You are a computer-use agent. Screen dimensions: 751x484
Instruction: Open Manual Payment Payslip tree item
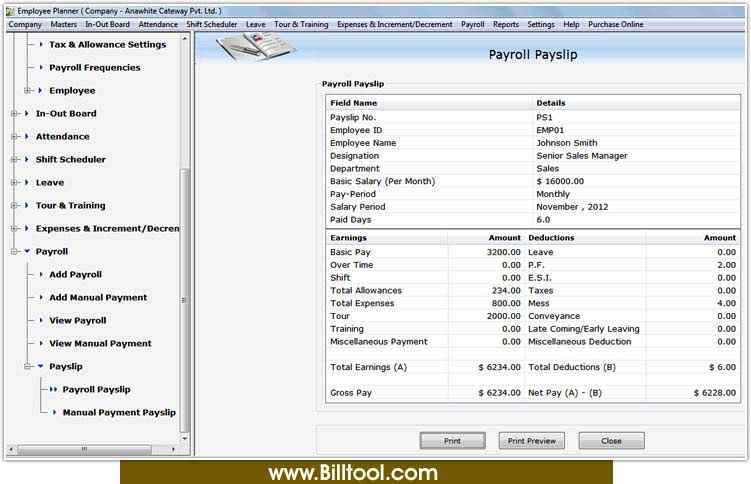click(x=119, y=412)
